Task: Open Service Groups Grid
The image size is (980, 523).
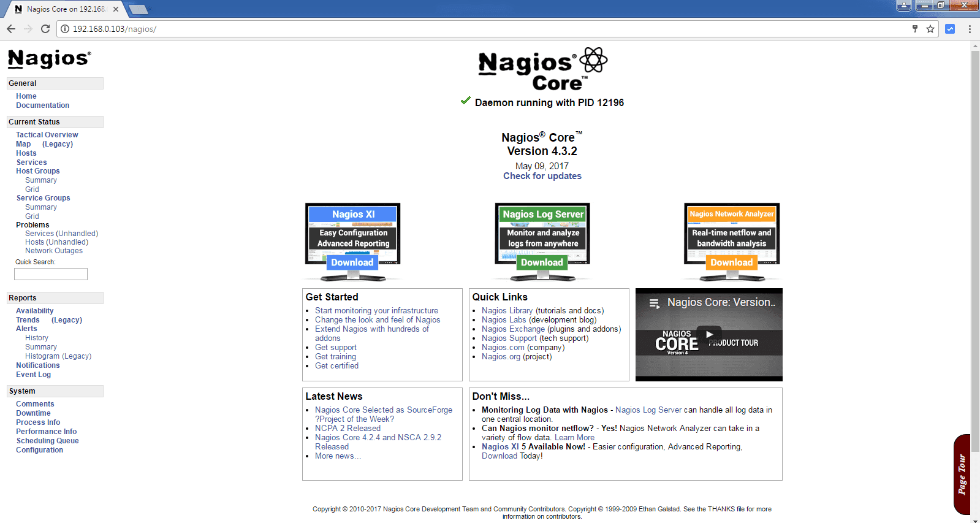Action: pos(32,216)
